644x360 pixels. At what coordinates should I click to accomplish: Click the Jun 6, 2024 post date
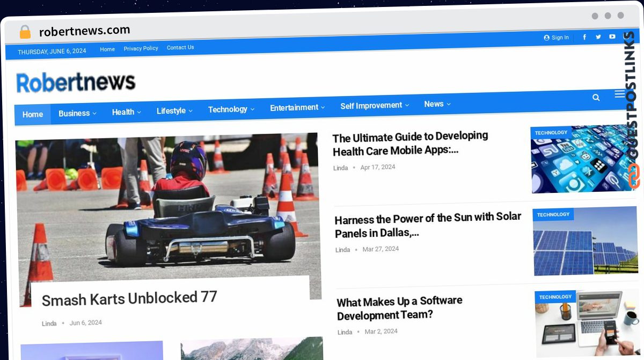pos(85,323)
